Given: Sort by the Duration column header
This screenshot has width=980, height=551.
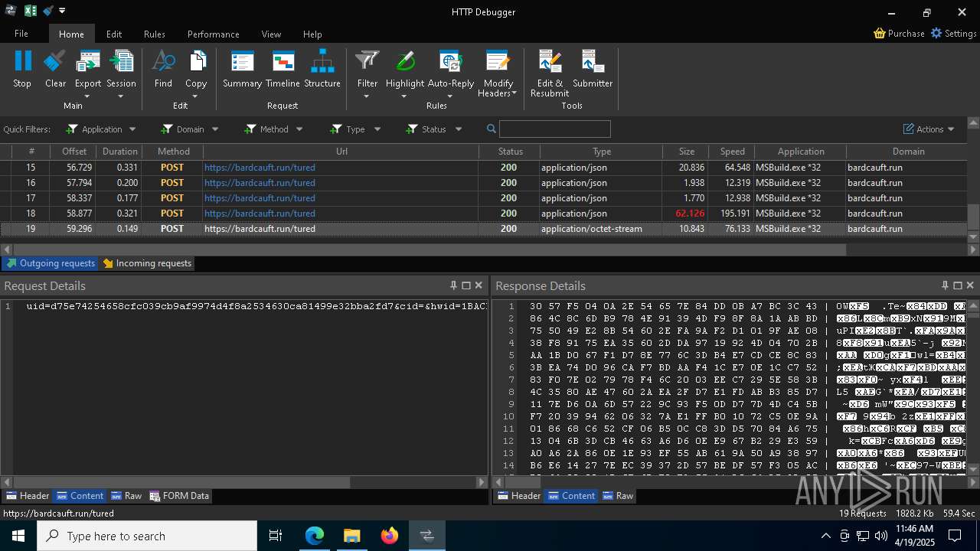Looking at the screenshot, I should [120, 152].
